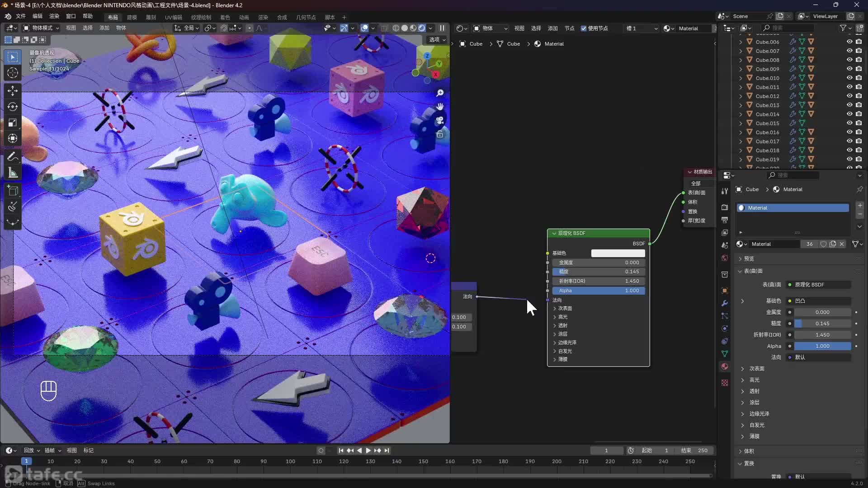Switch to wireframe viewport shading
868x488 pixels.
pos(396,28)
